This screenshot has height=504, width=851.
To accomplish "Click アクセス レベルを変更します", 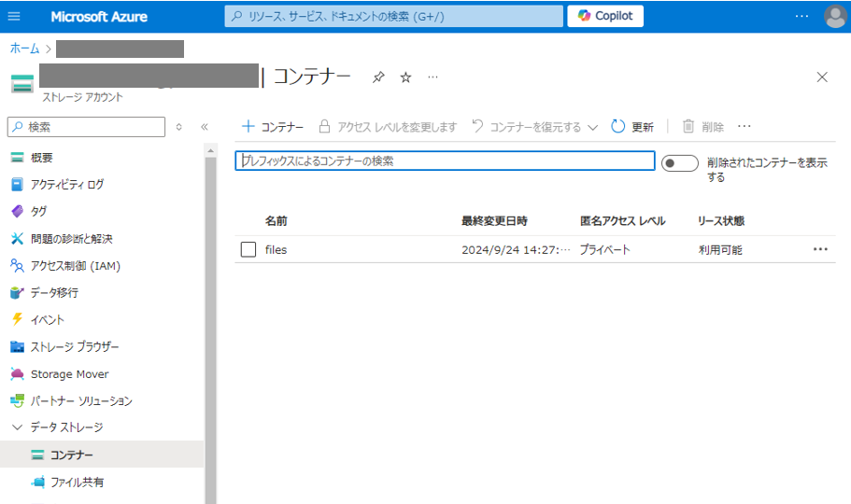I will pos(388,127).
